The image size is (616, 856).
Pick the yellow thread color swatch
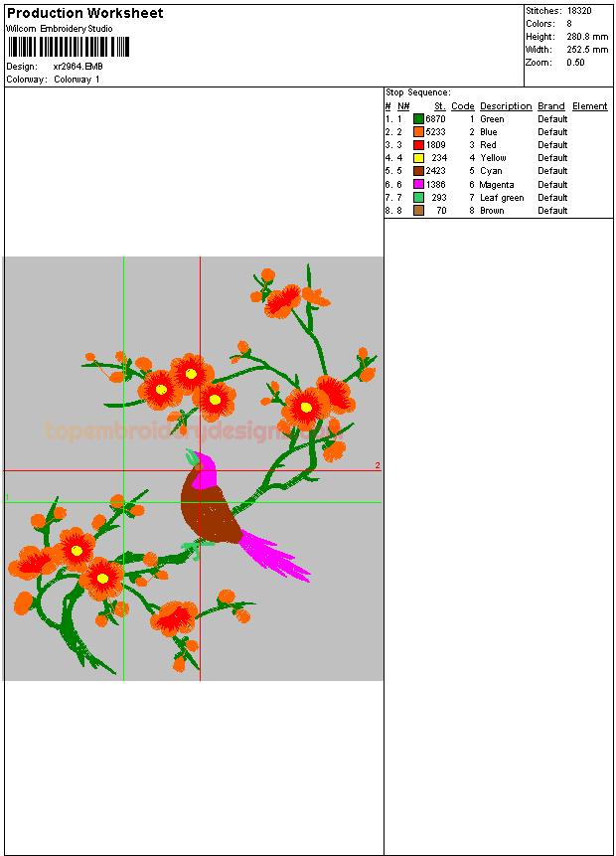419,158
